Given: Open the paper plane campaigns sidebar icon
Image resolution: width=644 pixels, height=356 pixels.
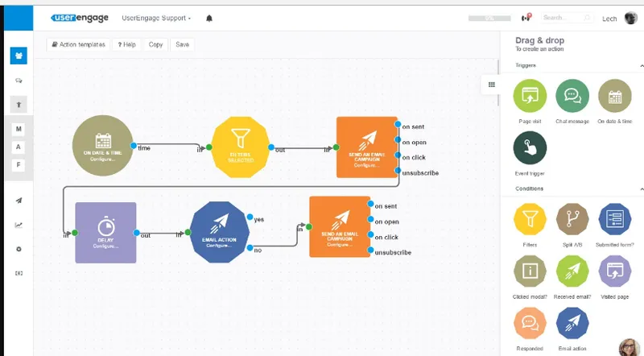Looking at the screenshot, I should [x=19, y=201].
